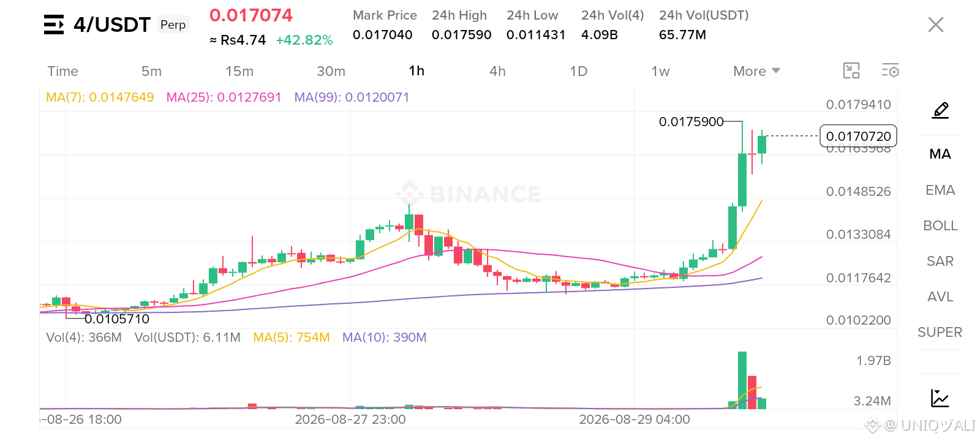The height and width of the screenshot is (441, 980).
Task: Click the 24h High value 0.017590
Action: [461, 35]
